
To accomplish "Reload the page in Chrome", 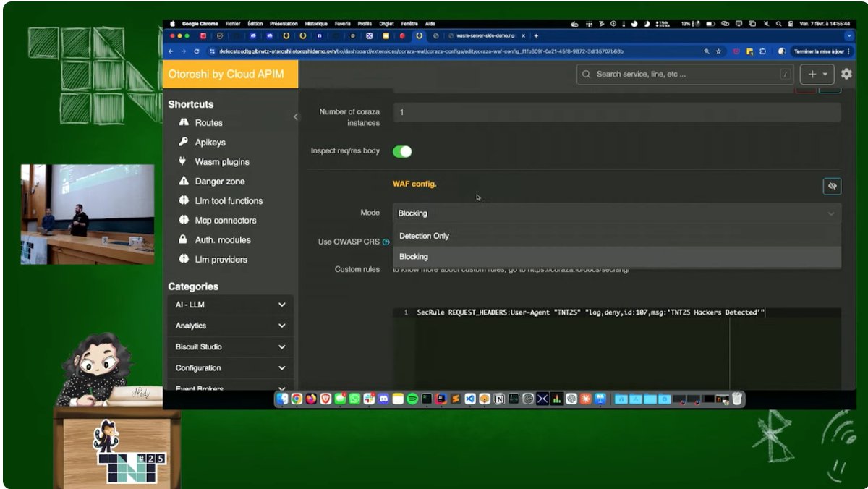I will pyautogui.click(x=197, y=51).
